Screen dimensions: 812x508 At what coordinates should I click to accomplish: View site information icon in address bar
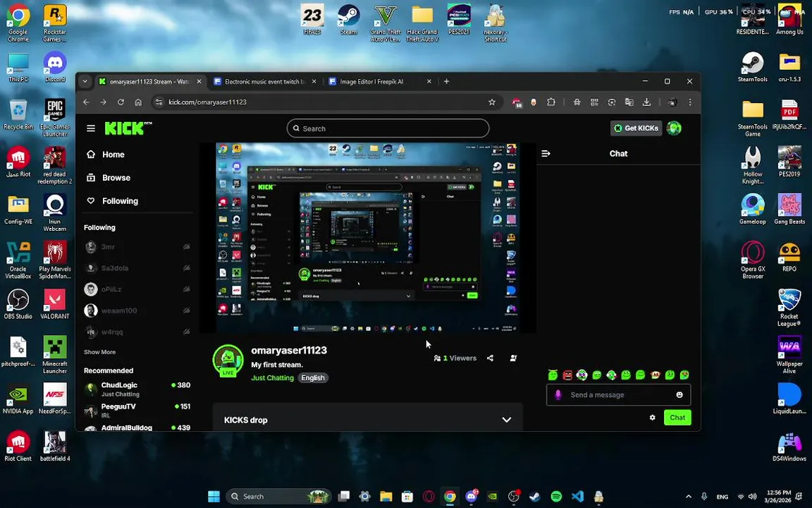(x=159, y=102)
